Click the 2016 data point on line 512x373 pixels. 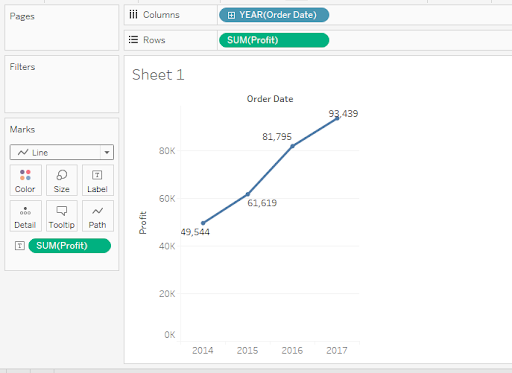[292, 146]
